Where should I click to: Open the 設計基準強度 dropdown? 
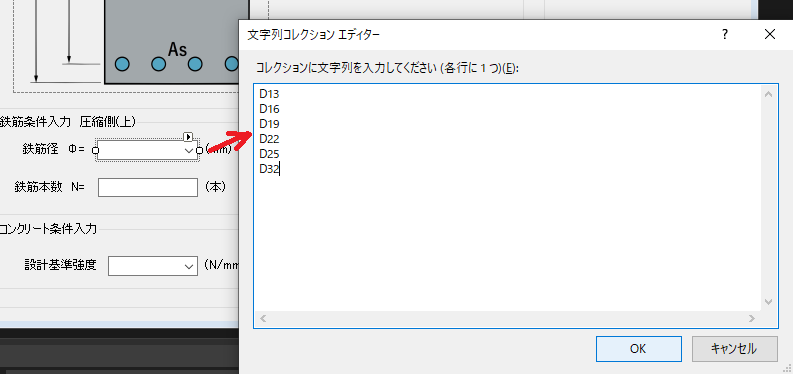190,266
